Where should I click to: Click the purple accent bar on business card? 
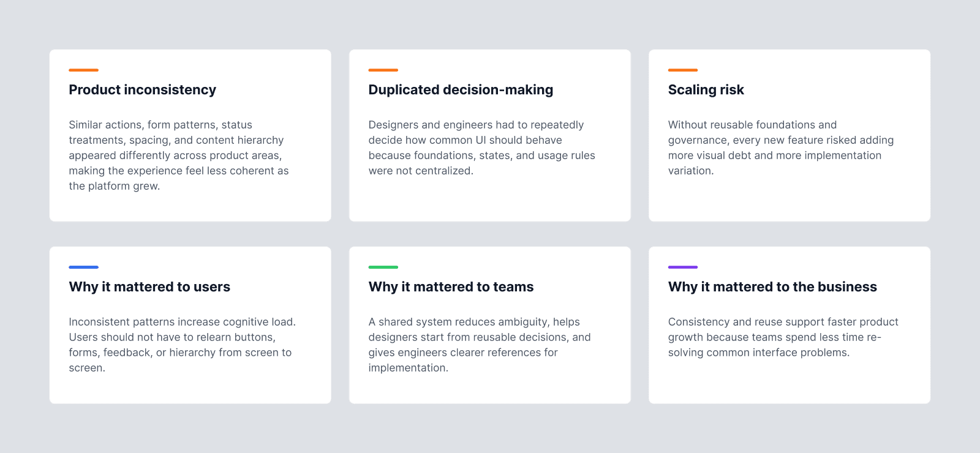tap(682, 268)
